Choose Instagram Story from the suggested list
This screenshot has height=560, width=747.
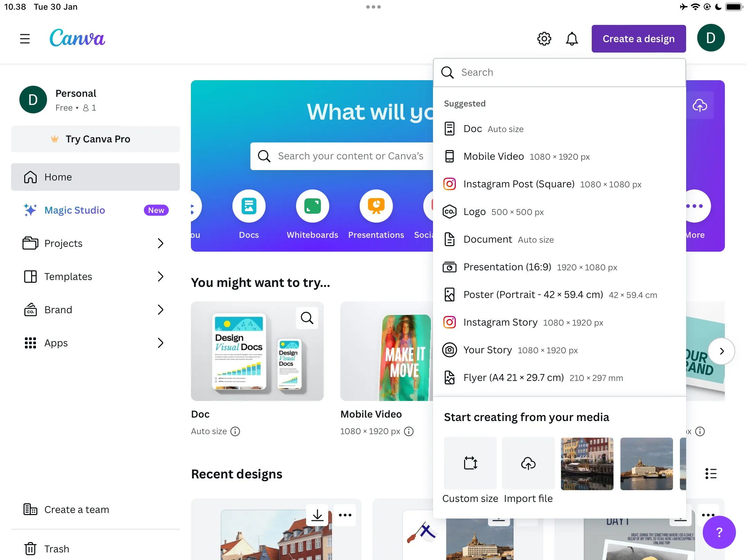(500, 322)
